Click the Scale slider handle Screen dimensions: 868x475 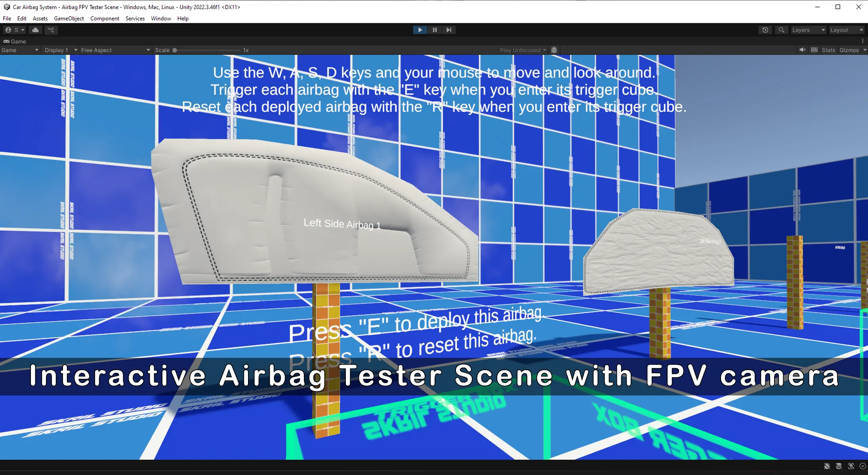coord(175,50)
